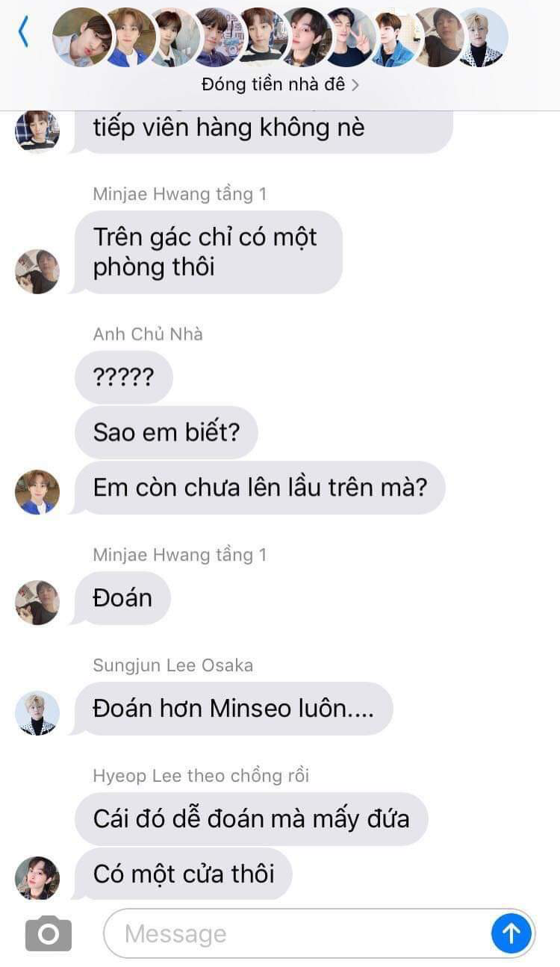Expand group details chevron after "Đóng tiền nhà đê"
The height and width of the screenshot is (967, 560).
355,85
